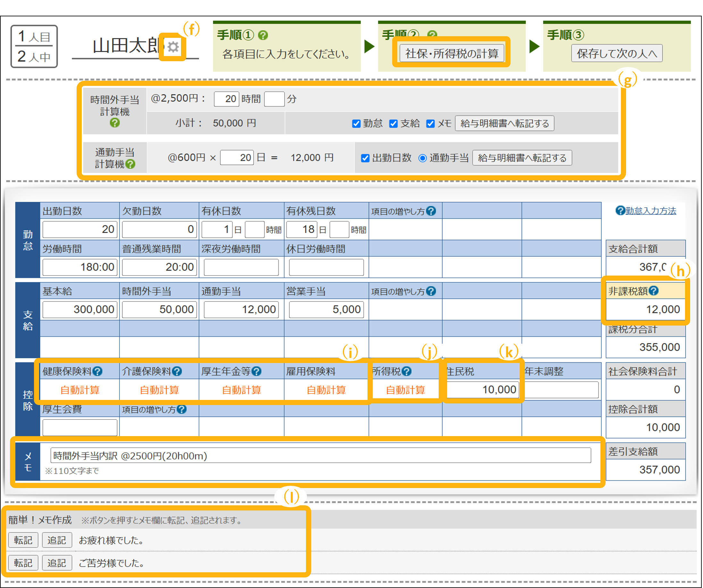Click 給与明細書へ転記する in the overtime calculator
This screenshot has width=703, height=588.
pyautogui.click(x=504, y=123)
